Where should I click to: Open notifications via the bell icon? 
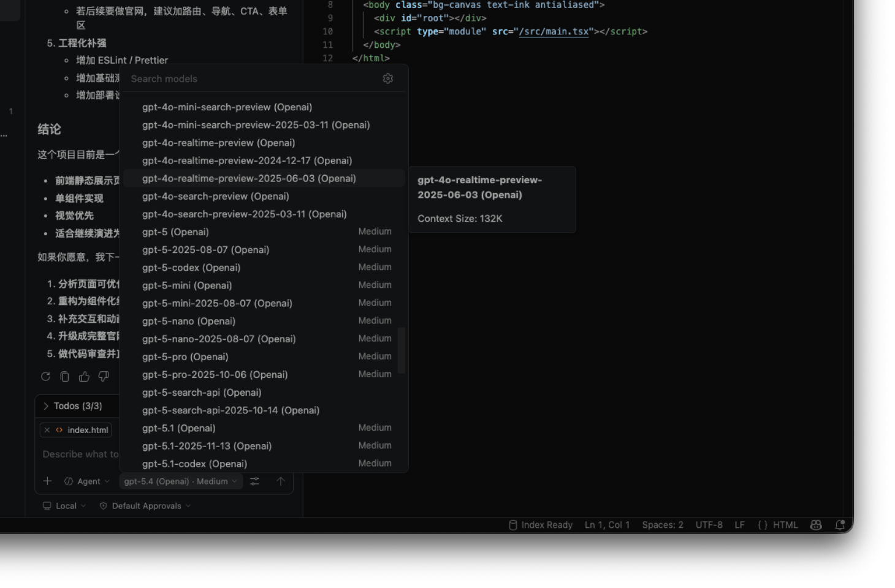click(x=840, y=525)
